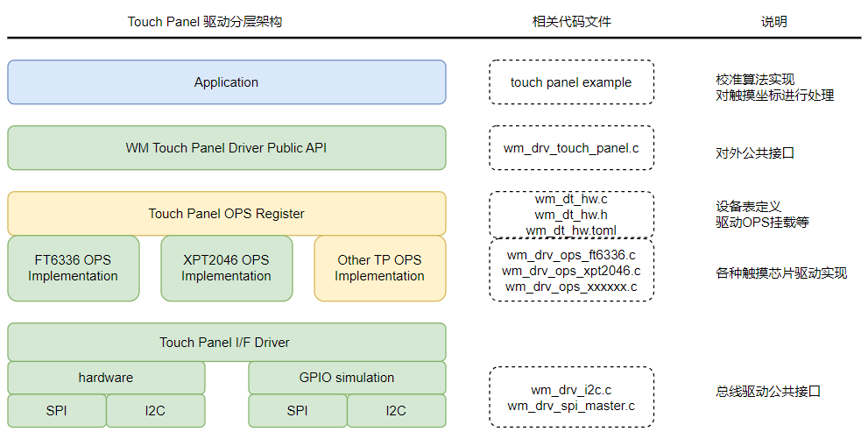This screenshot has width=868, height=439.
Task: Select the XPT2046 OPS Implementation box
Action: pos(226,268)
